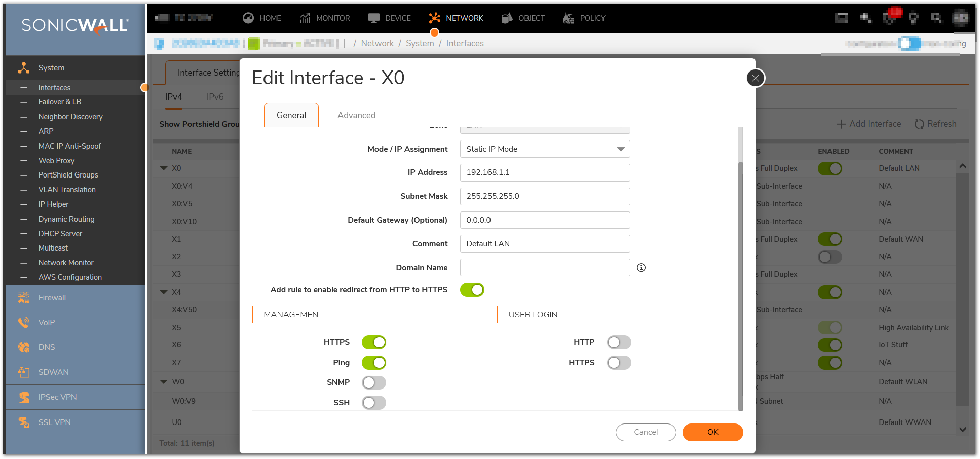
Task: Enable HTTPS user login toggle
Action: point(619,363)
